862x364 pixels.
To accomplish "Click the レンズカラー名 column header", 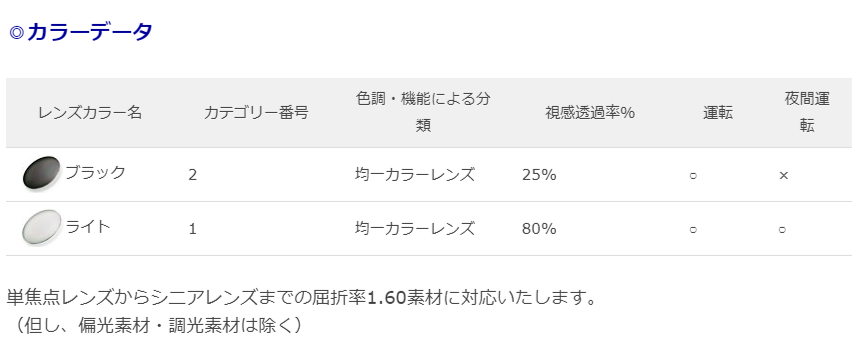I will (90, 113).
